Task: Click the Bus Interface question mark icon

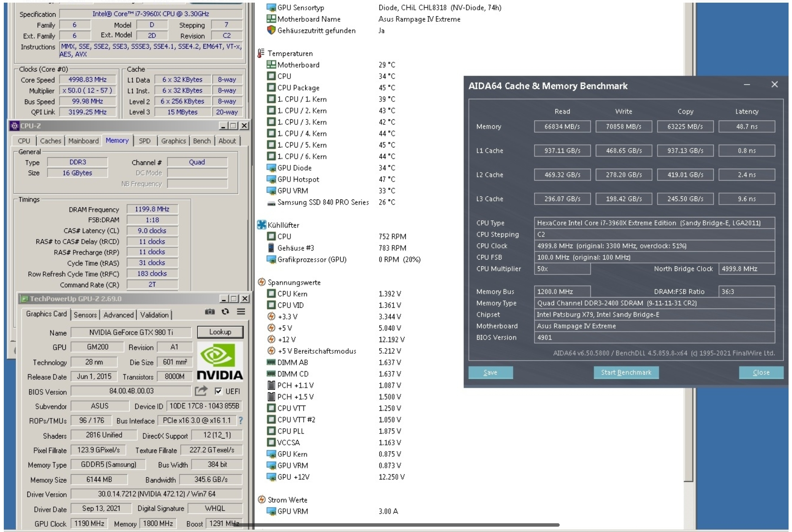Action: pos(241,420)
